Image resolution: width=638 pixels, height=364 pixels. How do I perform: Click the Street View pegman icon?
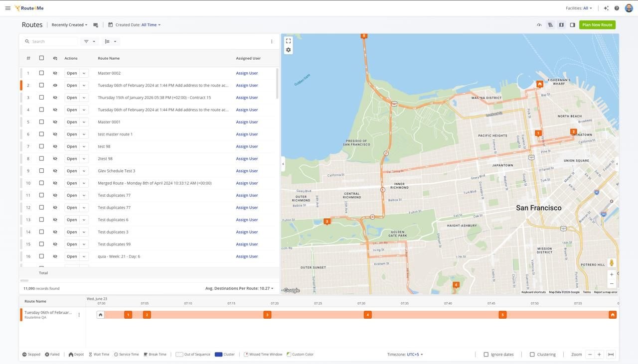pyautogui.click(x=612, y=263)
